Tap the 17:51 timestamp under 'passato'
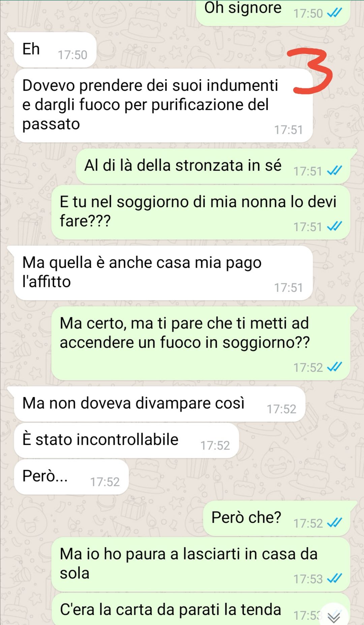The width and height of the screenshot is (364, 625). 289,130
